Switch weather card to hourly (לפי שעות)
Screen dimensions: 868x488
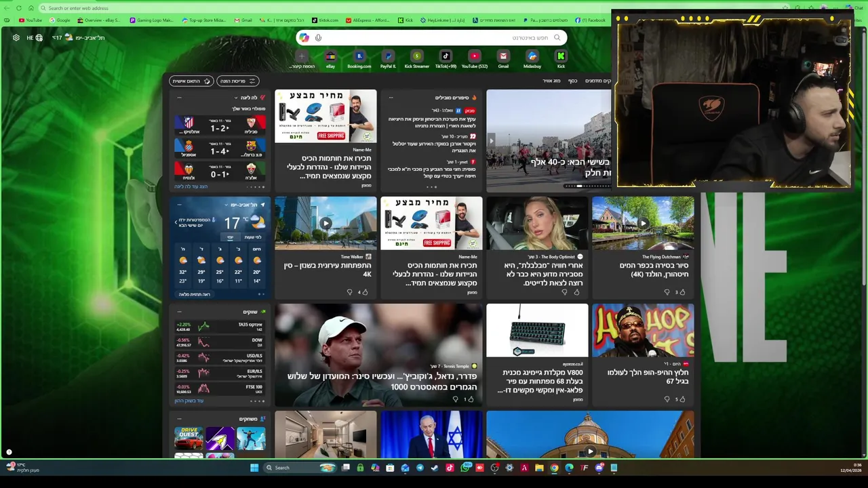253,237
